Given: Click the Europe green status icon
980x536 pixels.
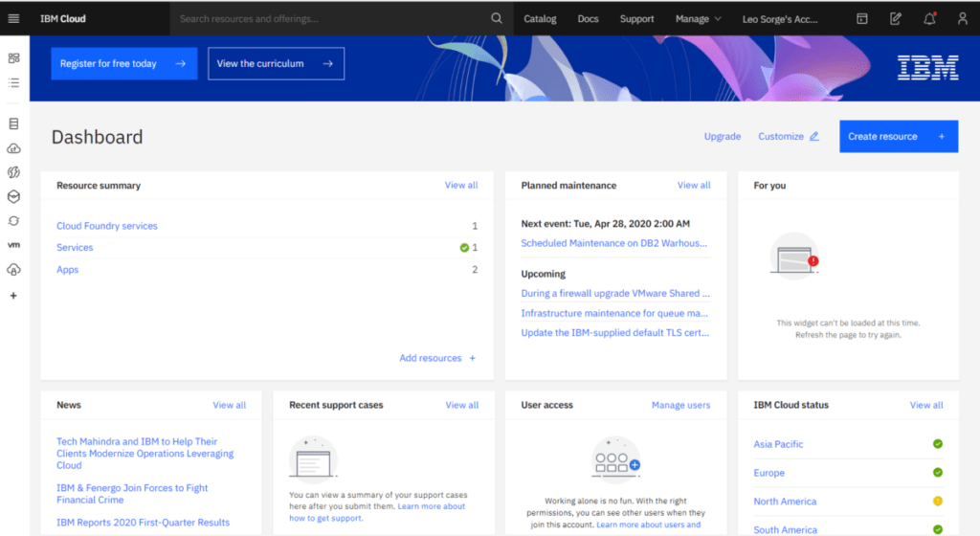Looking at the screenshot, I should pos(938,472).
